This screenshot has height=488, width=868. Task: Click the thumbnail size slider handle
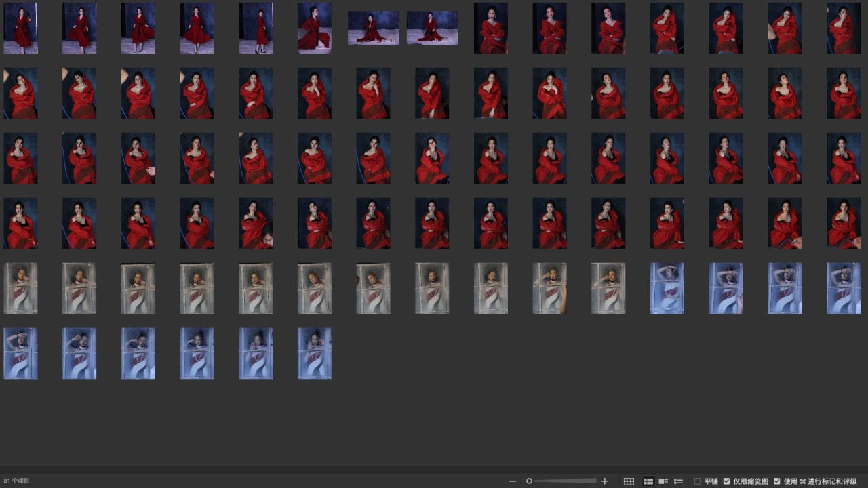click(x=529, y=481)
